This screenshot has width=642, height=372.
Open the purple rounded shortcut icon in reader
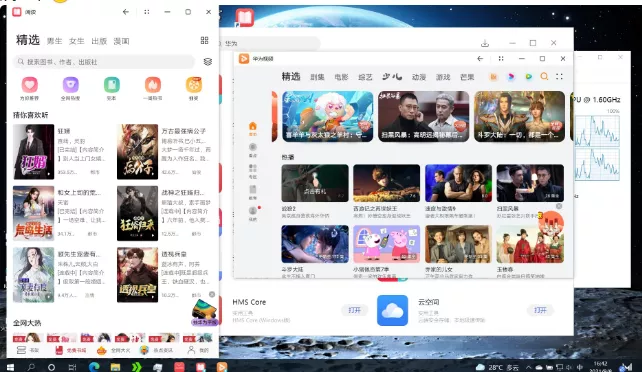(x=70, y=85)
